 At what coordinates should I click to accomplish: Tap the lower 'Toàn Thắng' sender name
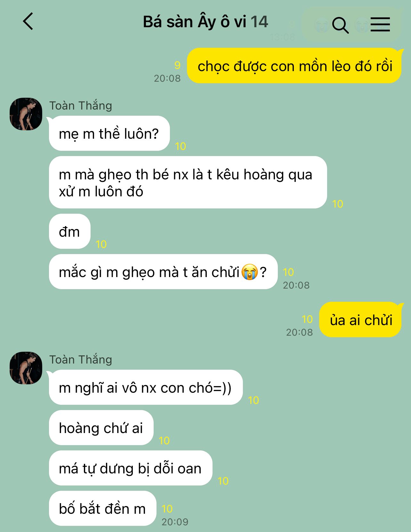[81, 359]
